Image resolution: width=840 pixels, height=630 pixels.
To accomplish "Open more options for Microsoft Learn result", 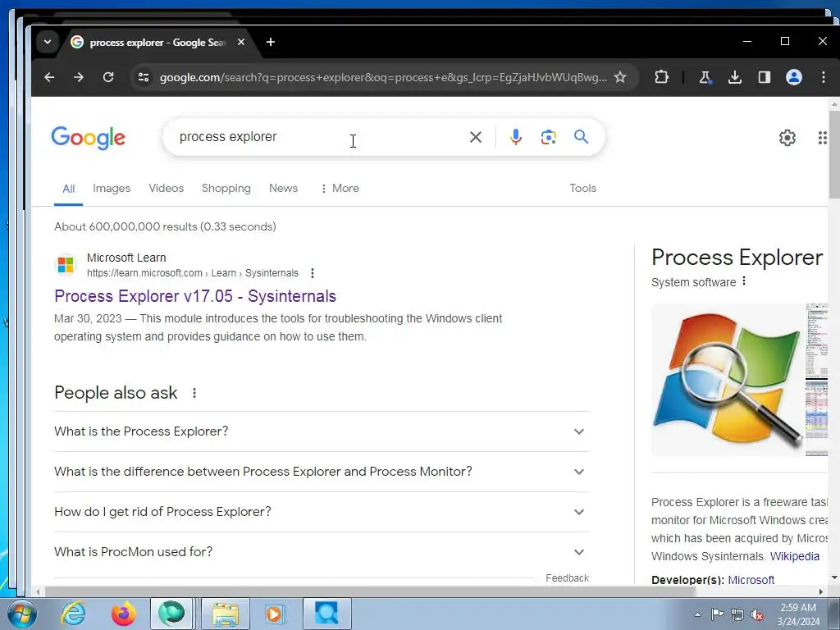I will (x=313, y=273).
